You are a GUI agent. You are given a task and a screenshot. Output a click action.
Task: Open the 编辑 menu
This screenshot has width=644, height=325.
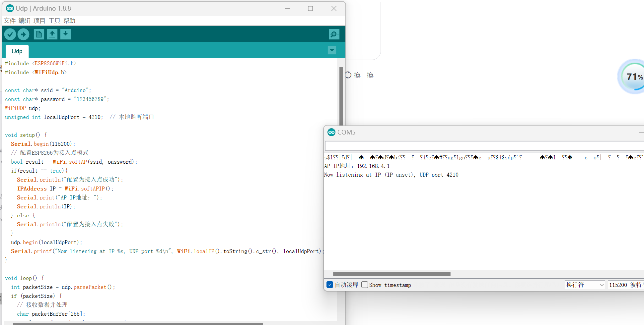[x=25, y=21]
